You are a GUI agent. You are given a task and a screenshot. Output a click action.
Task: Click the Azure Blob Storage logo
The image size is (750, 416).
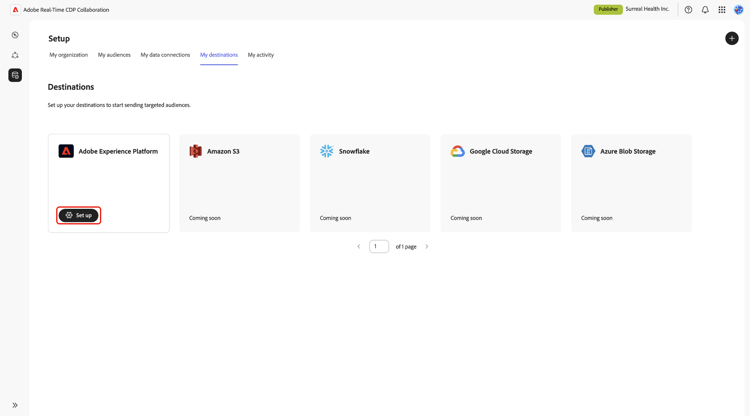[588, 151]
